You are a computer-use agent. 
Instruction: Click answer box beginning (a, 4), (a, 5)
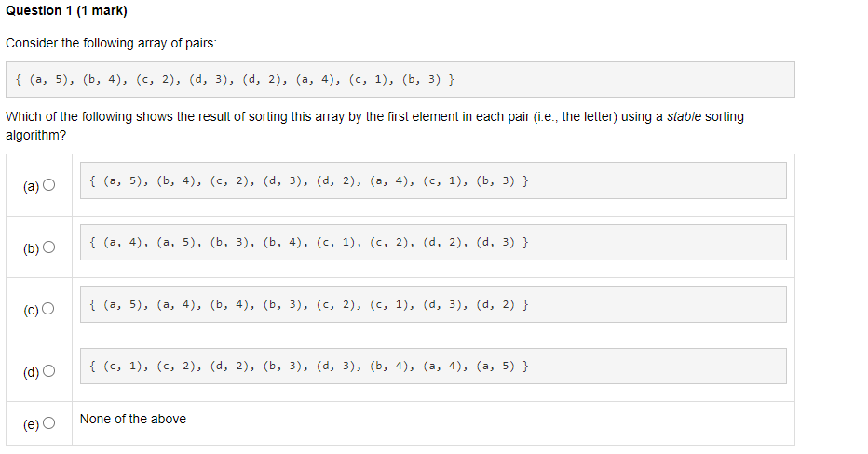coord(433,242)
